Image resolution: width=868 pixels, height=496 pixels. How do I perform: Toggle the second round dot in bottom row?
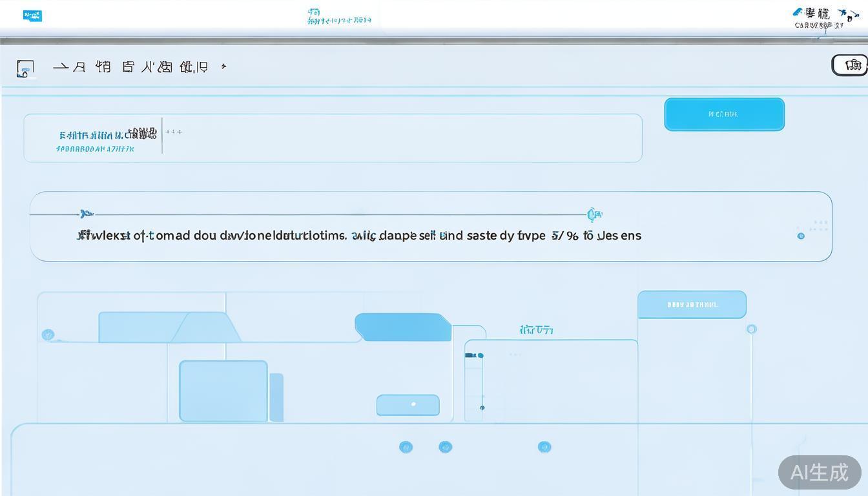coord(445,447)
